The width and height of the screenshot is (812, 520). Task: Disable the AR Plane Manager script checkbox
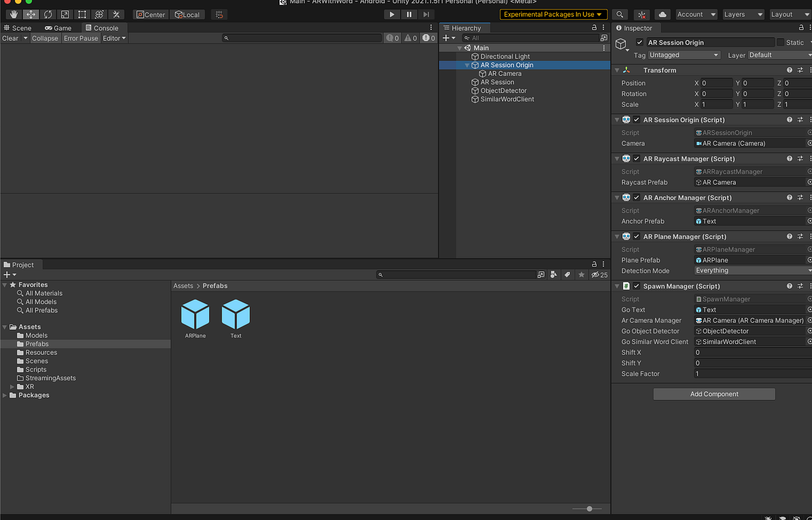(x=636, y=237)
